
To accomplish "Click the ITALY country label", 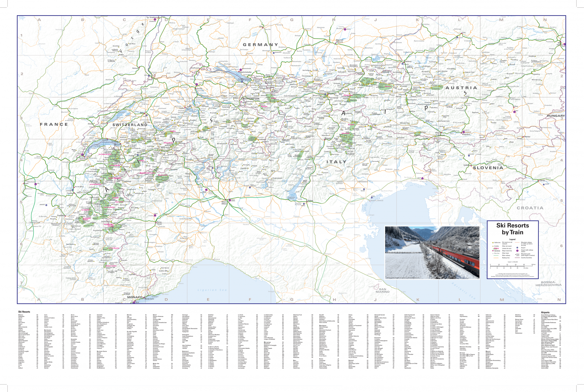I will tap(336, 162).
